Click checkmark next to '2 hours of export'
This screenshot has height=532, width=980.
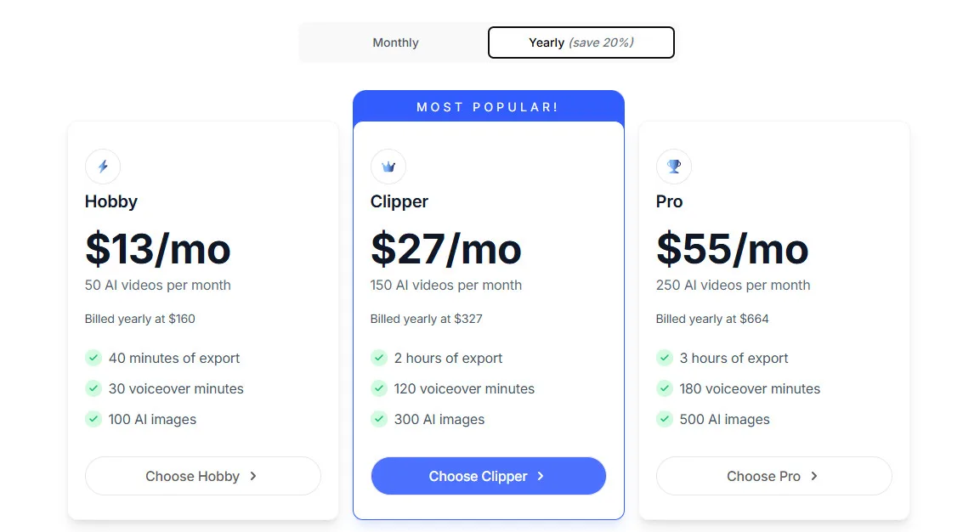coord(379,358)
